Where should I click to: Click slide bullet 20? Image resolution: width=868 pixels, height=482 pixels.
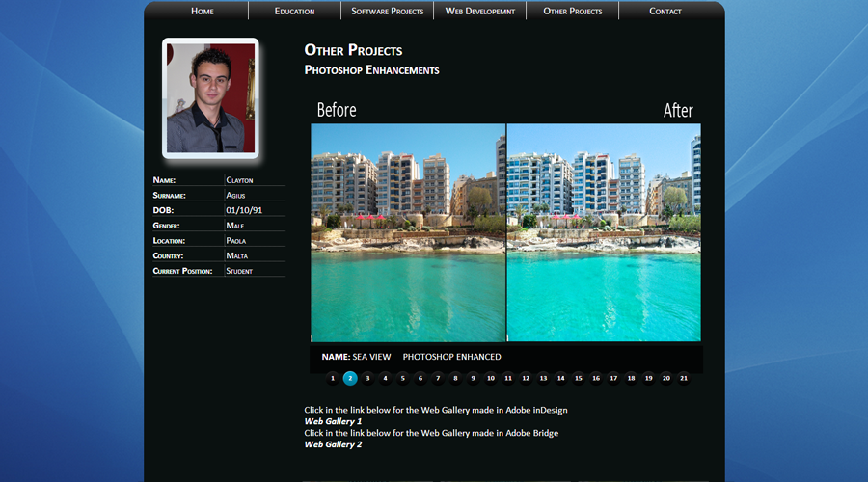point(665,379)
